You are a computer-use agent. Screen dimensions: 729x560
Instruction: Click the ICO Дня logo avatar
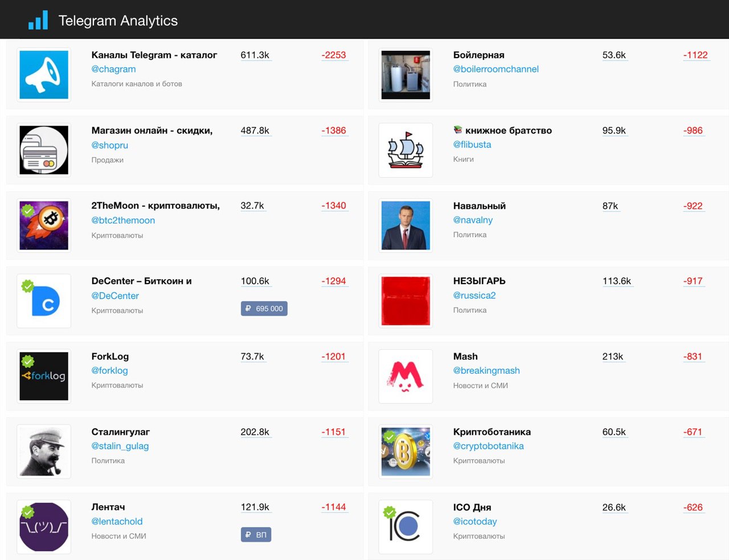(406, 527)
